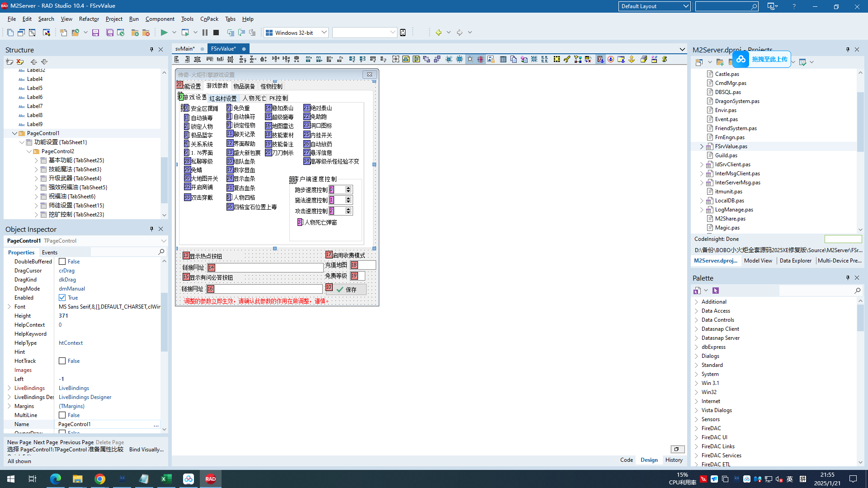
Task: Open RAD Studio from the taskbar
Action: 211,479
